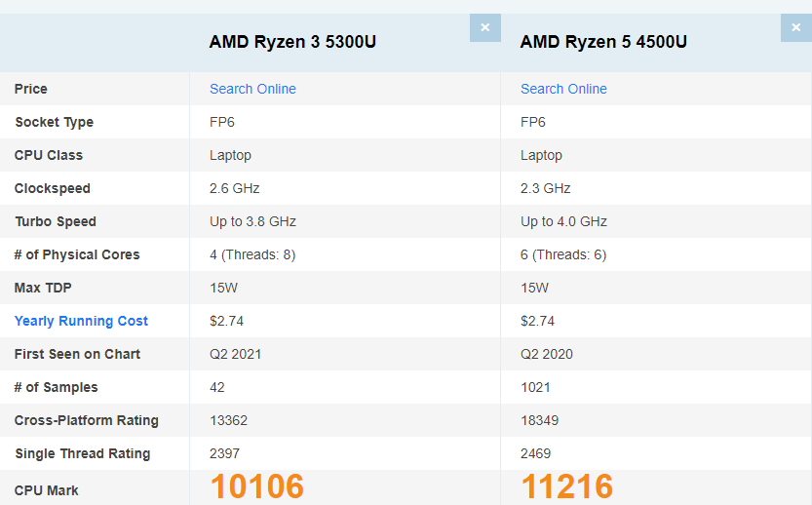Click the CPU Mark score 10106
This screenshot has height=505, width=812.
click(x=257, y=486)
